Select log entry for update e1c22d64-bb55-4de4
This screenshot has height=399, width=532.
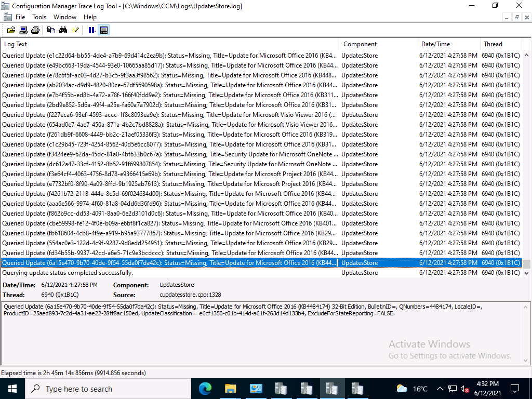(261, 55)
